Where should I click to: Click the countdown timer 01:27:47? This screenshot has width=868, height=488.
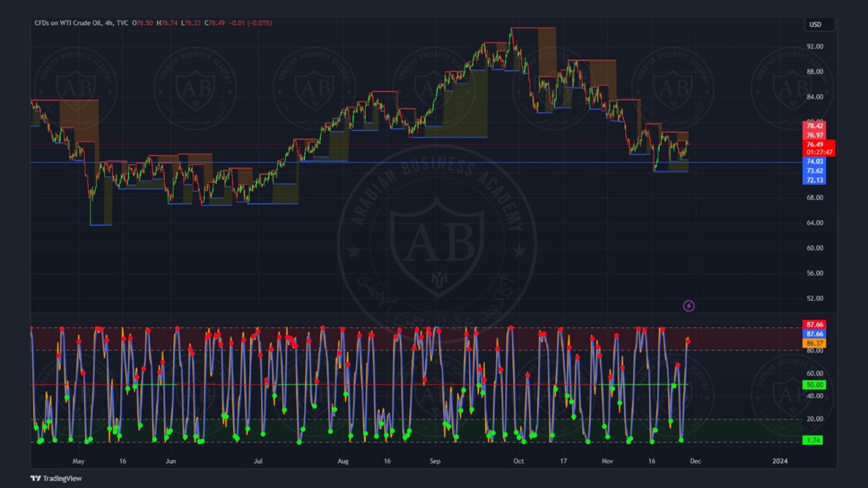(x=819, y=153)
